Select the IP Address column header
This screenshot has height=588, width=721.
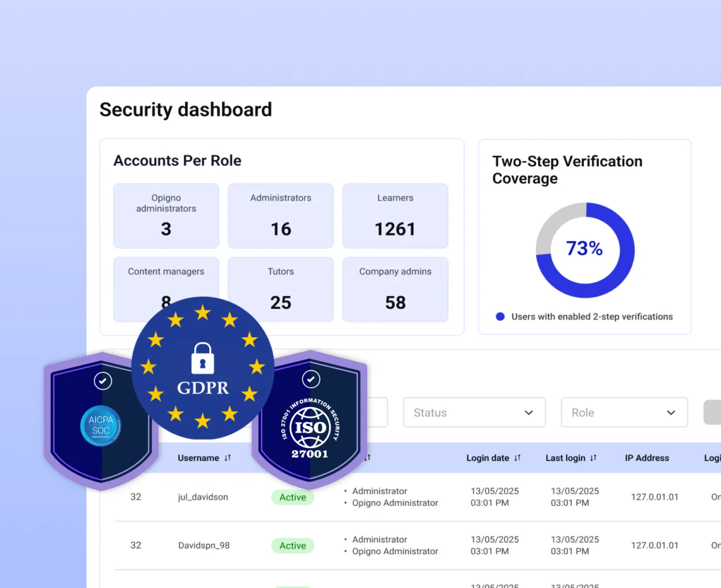pyautogui.click(x=647, y=458)
